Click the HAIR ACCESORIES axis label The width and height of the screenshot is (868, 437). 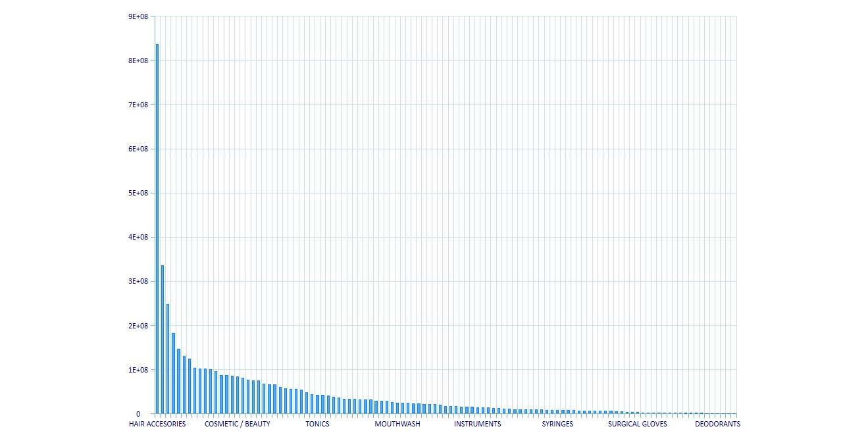point(157,424)
